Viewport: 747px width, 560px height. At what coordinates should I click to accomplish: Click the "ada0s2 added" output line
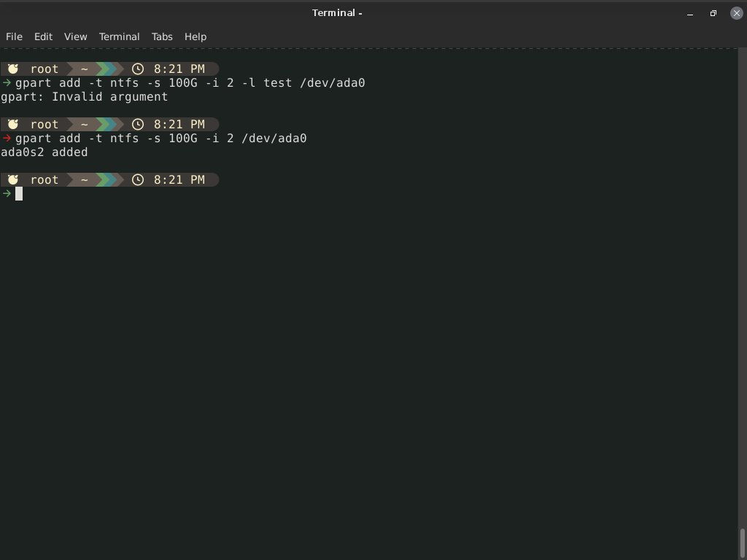(44, 152)
